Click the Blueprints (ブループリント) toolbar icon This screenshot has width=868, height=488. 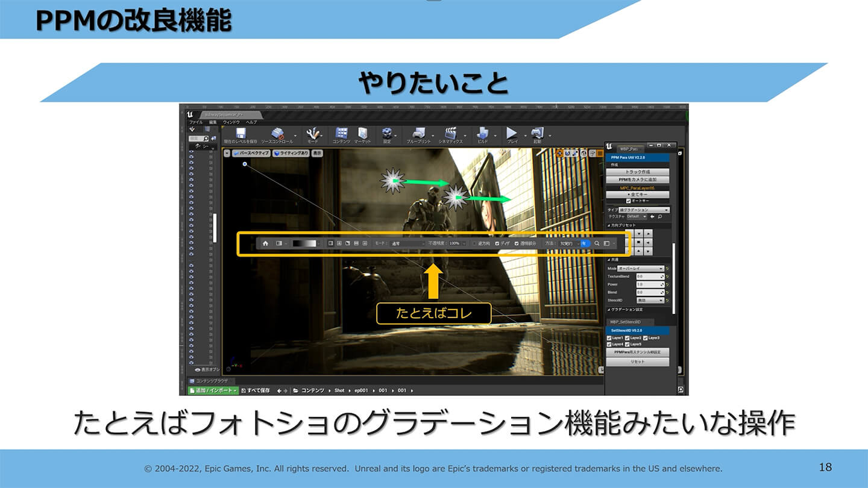(x=419, y=133)
